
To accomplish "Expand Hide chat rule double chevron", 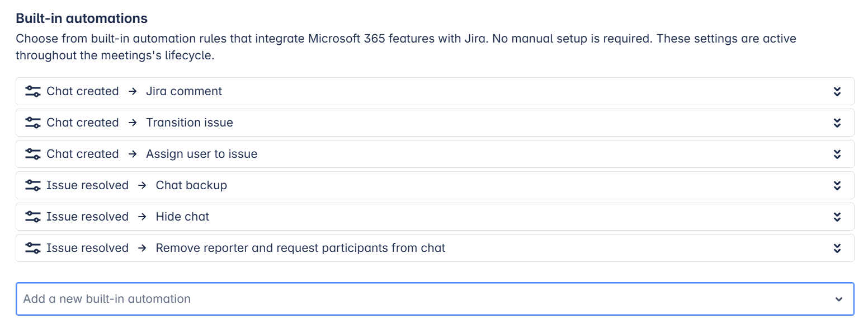I will click(x=837, y=217).
